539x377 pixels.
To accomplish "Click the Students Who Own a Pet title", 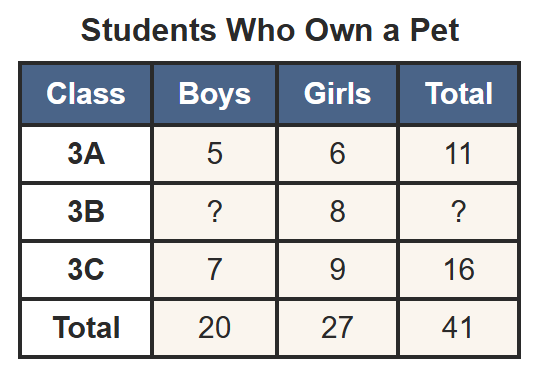I will click(270, 30).
